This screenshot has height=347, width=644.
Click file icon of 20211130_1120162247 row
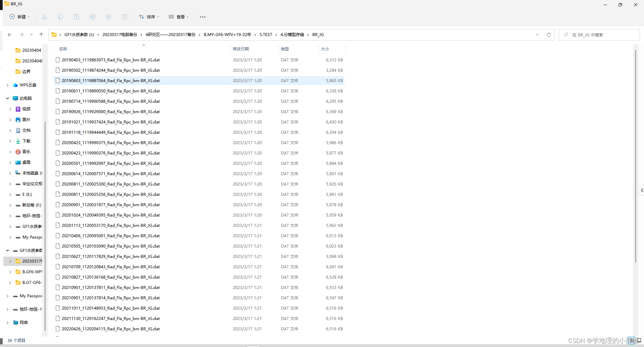[58, 319]
